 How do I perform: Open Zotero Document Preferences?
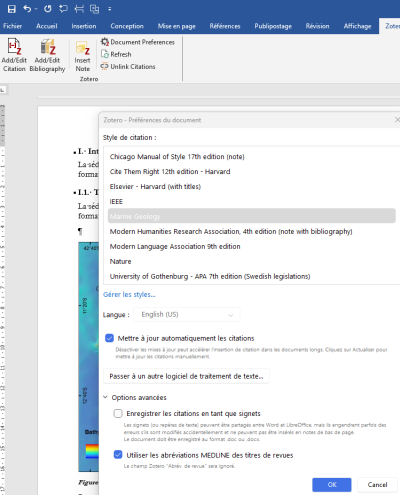(x=138, y=42)
